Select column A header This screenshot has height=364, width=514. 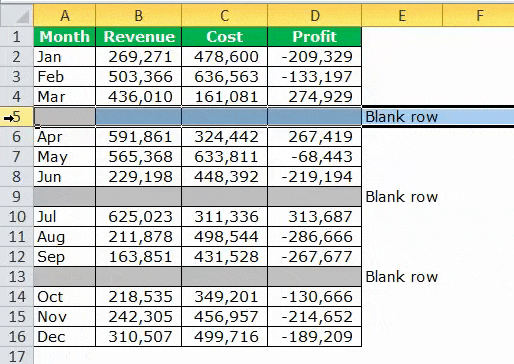coord(64,15)
